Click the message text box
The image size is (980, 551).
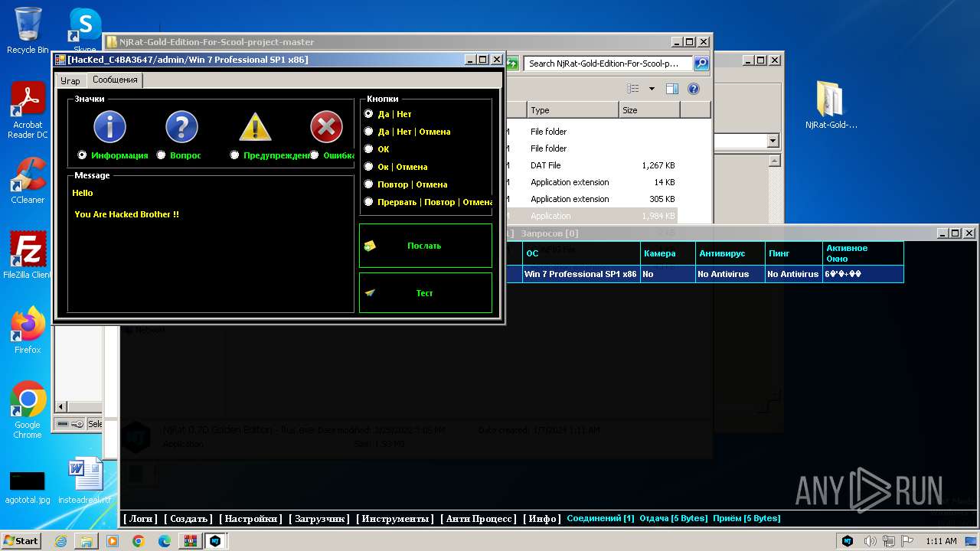tap(211, 246)
